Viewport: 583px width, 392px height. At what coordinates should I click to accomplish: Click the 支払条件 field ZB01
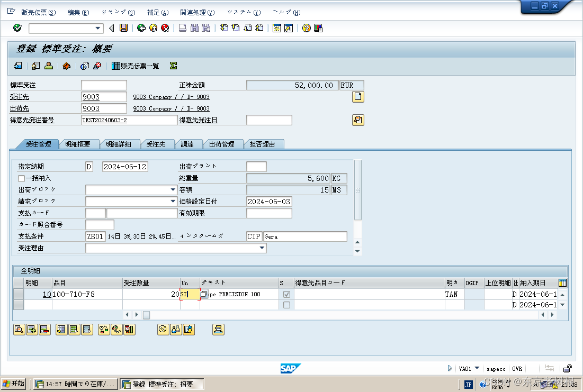[x=95, y=236]
